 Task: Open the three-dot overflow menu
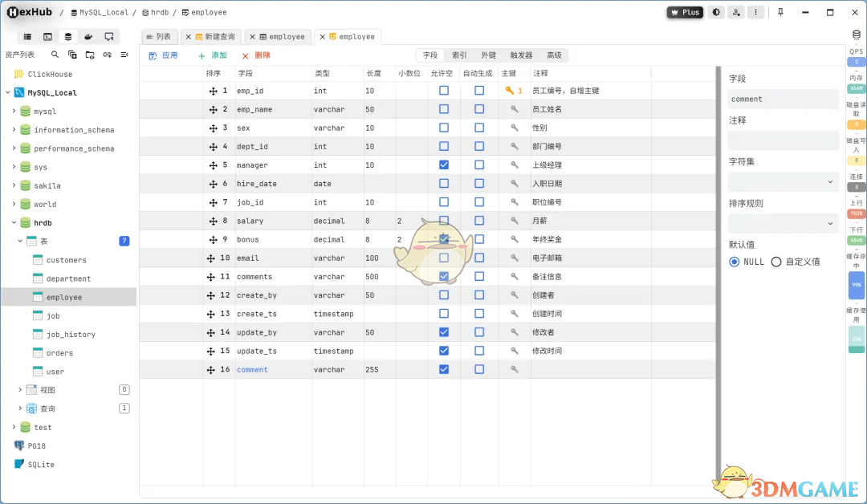(x=755, y=12)
